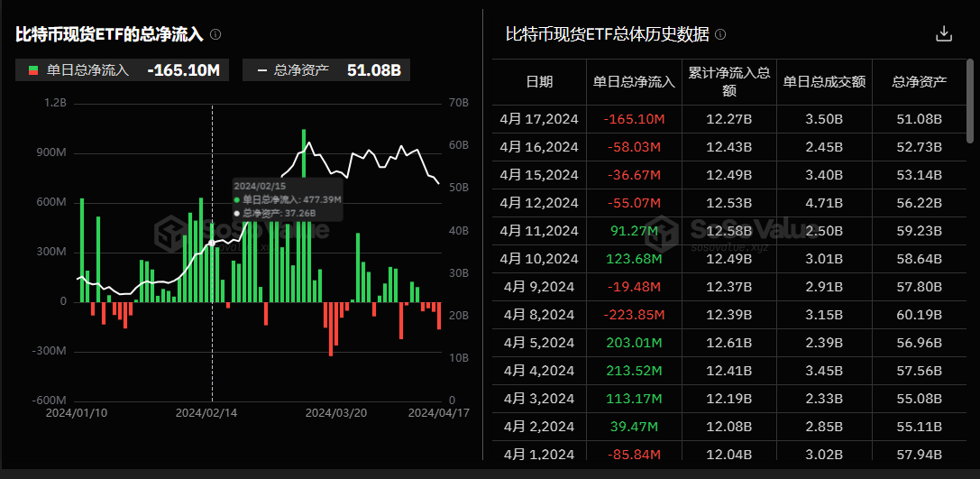Click the 213.52M inflow on 4月 4

pyautogui.click(x=634, y=371)
